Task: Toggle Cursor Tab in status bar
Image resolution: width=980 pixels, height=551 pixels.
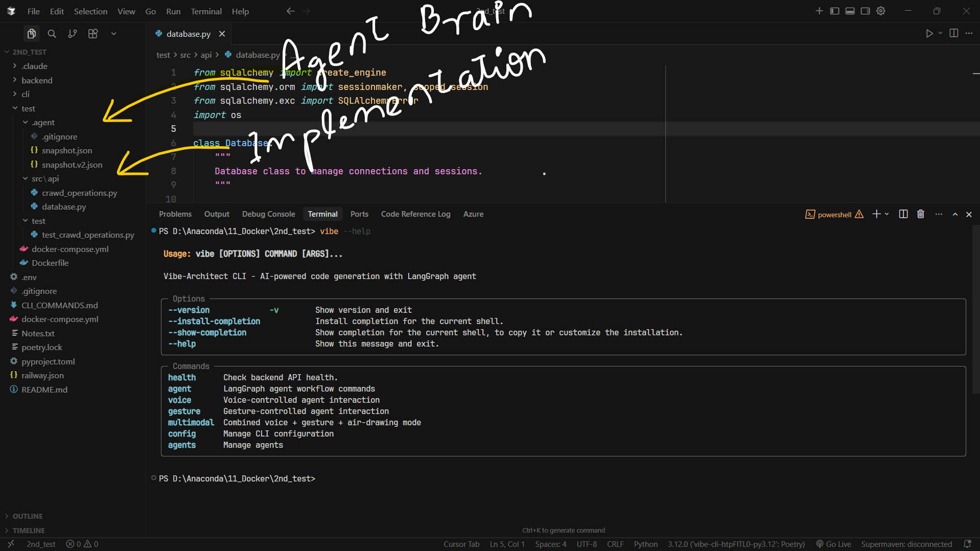Action: click(461, 544)
